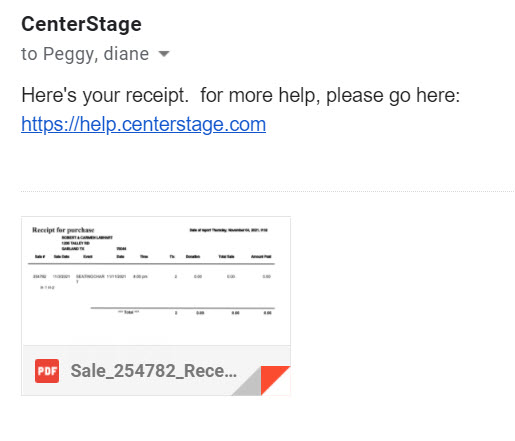The width and height of the screenshot is (515, 441).
Task: Expand recipient details arrow beside diane
Action: [x=164, y=54]
